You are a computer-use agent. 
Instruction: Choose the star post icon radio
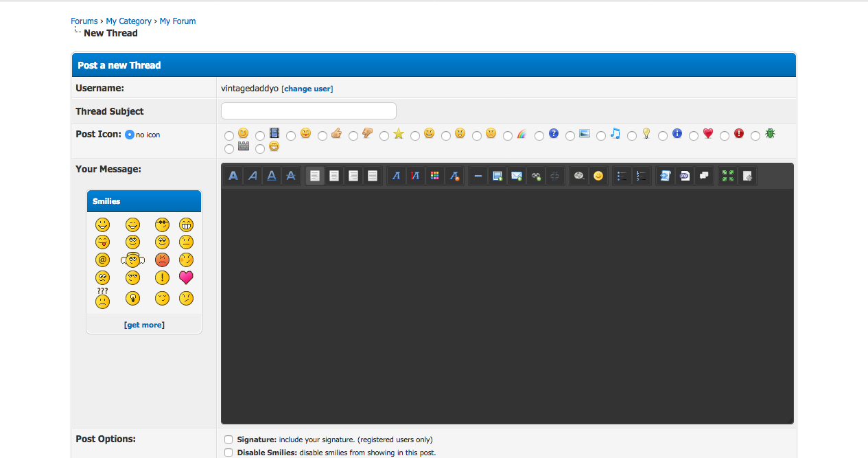pyautogui.click(x=384, y=136)
